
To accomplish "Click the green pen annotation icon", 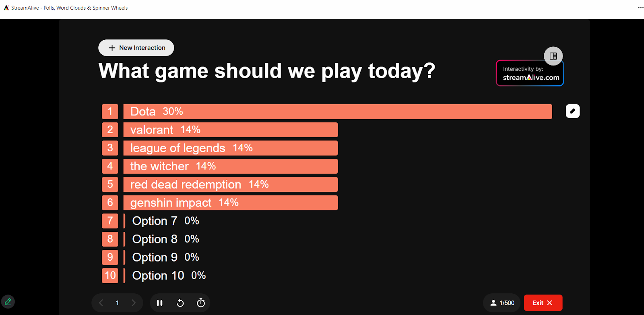I will pos(8,302).
